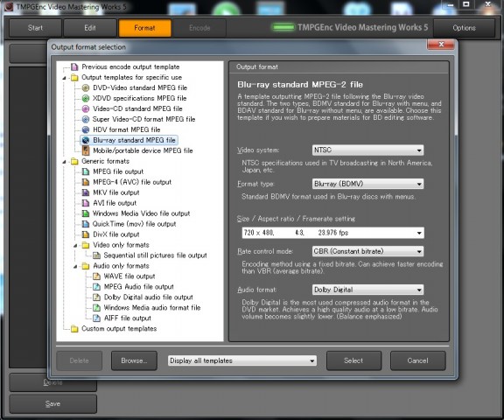Select 'Previous encode output template' label
The height and width of the screenshot is (420, 504).
click(x=130, y=66)
